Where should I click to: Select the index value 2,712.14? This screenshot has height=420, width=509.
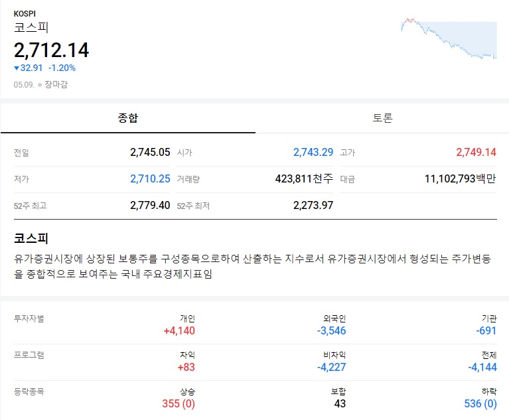(x=51, y=50)
